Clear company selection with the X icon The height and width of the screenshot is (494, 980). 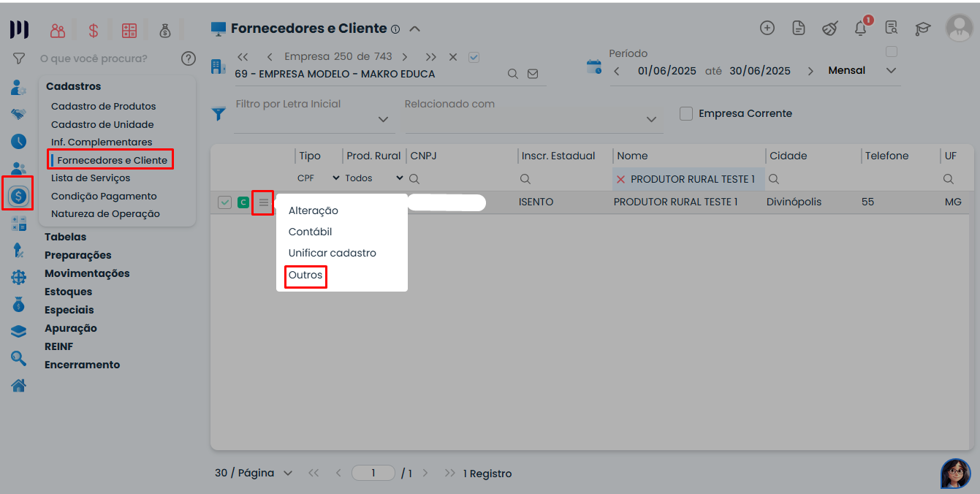tap(453, 57)
